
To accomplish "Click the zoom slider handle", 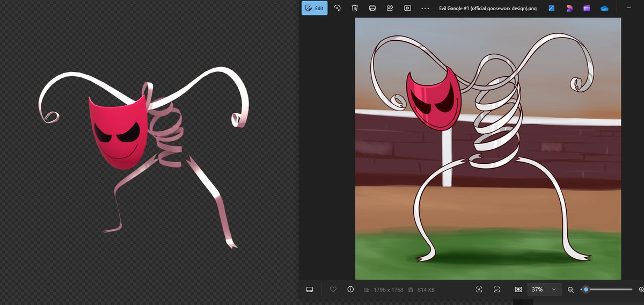I will (x=586, y=289).
